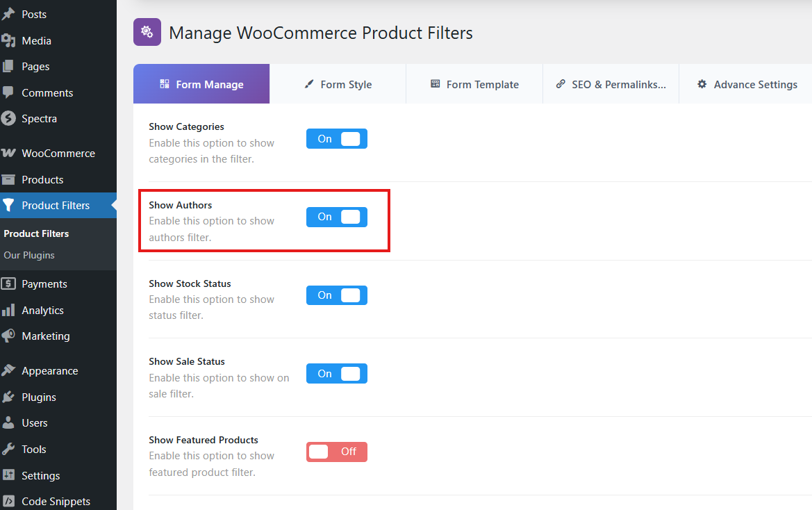Open the Form Manage tab
Image resolution: width=812 pixels, height=510 pixels.
point(201,84)
